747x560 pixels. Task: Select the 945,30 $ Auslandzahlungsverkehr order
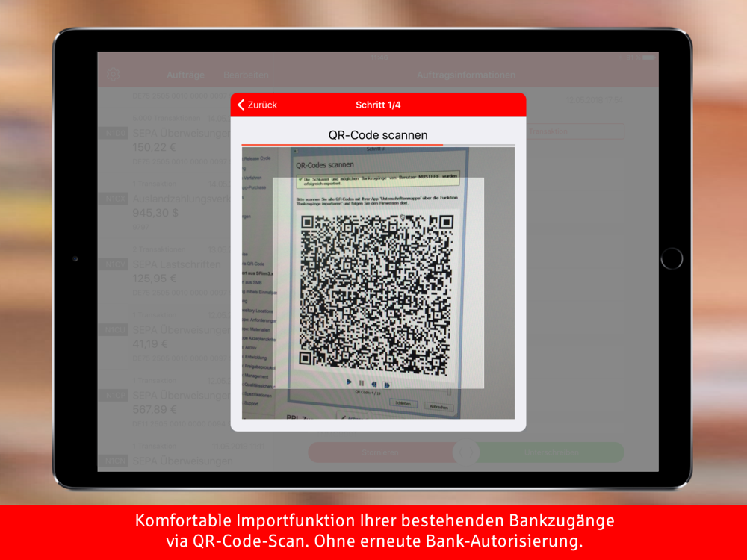click(x=164, y=206)
